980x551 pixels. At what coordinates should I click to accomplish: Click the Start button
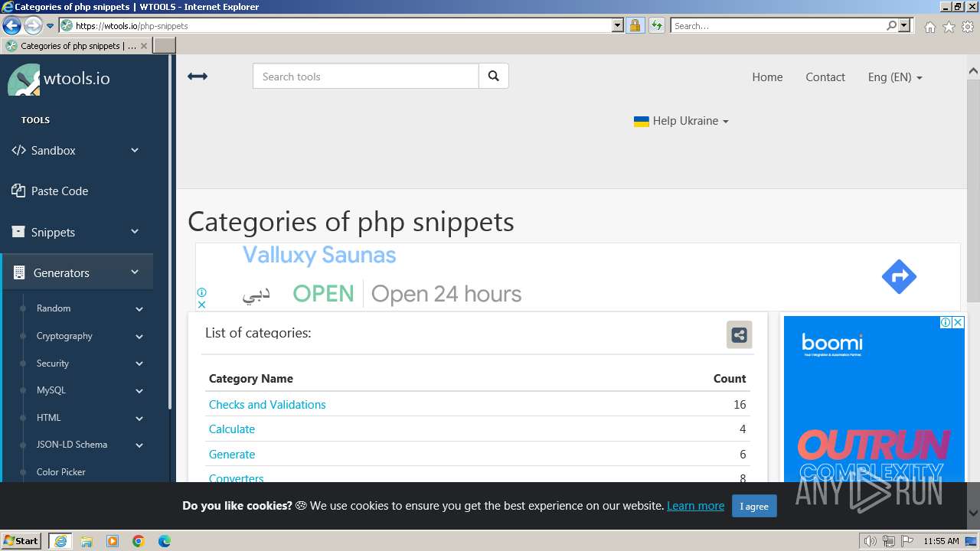point(21,540)
